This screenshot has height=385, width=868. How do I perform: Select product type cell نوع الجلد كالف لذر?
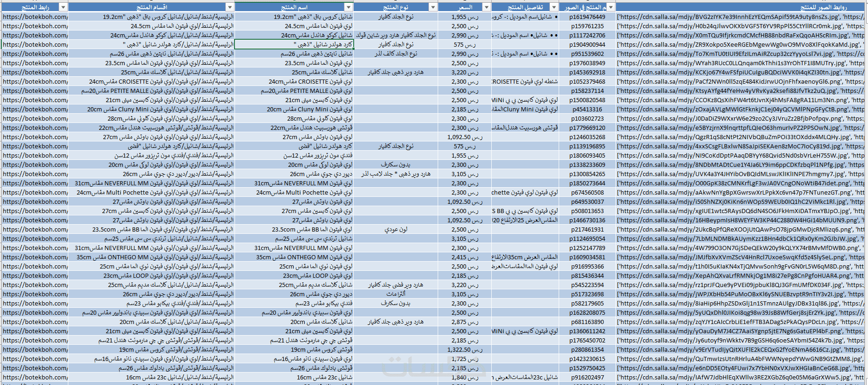pos(396,54)
